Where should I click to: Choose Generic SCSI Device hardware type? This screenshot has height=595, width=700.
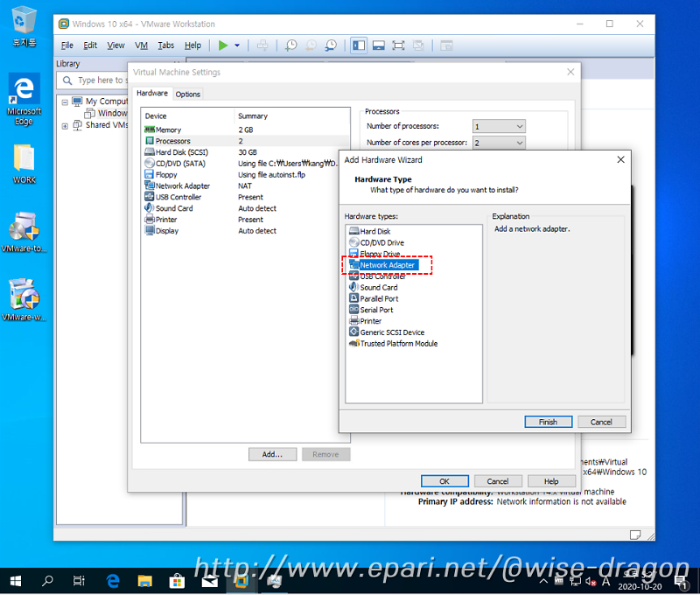[387, 332]
